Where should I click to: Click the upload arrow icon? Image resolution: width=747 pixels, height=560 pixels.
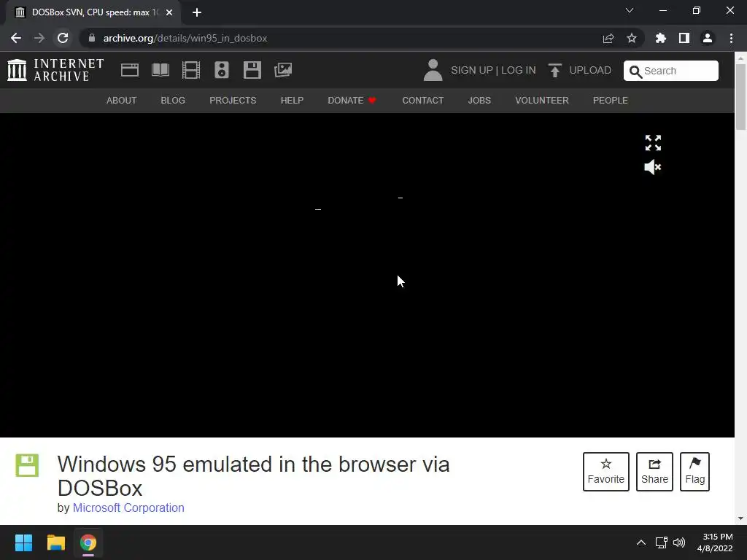(555, 71)
